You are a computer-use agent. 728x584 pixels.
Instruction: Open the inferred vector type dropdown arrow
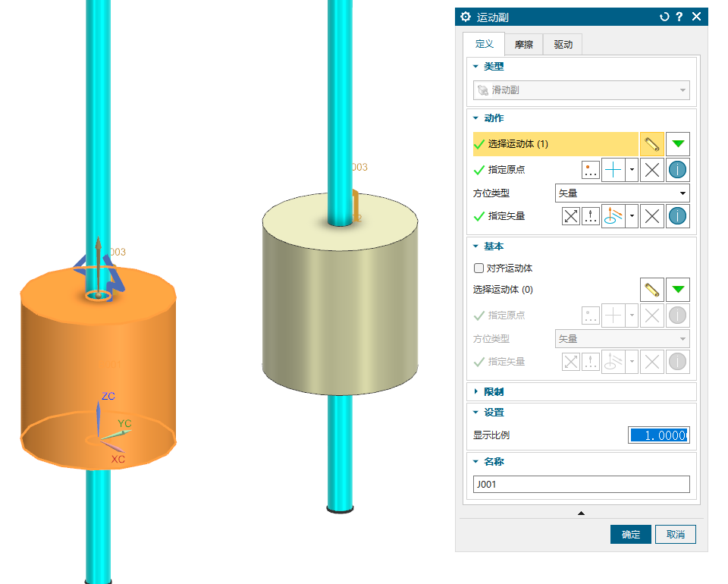click(x=632, y=216)
